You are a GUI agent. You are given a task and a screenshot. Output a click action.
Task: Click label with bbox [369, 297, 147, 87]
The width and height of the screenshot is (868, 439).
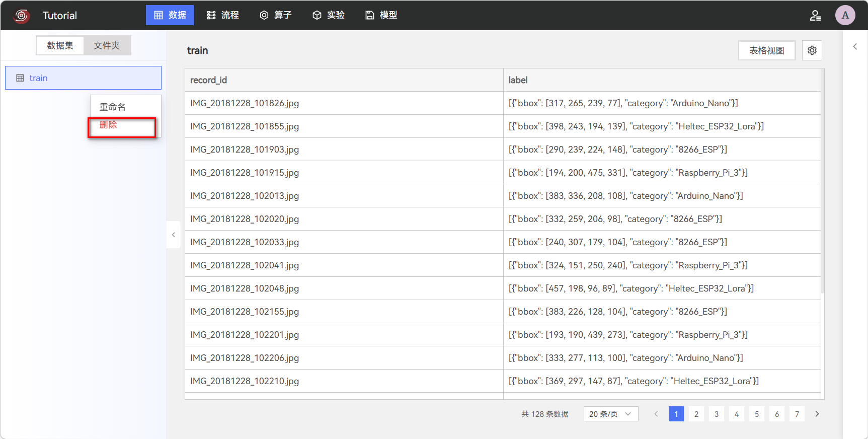(x=662, y=381)
